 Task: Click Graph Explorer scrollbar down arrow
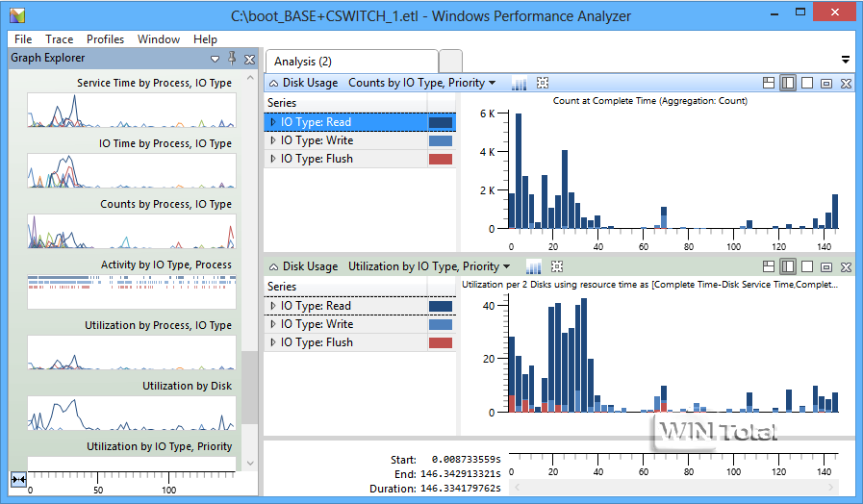pos(250,464)
